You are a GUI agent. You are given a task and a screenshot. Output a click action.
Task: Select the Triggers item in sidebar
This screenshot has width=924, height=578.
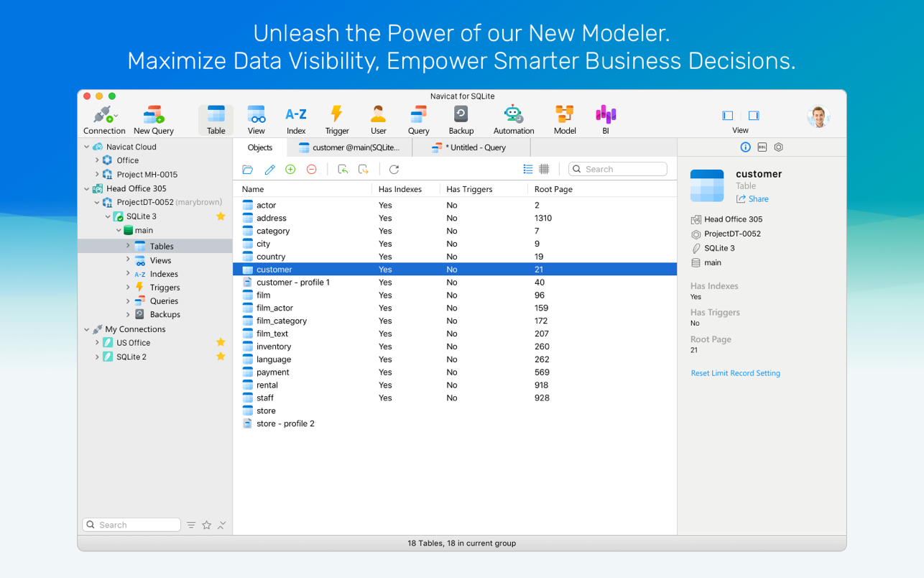(165, 288)
